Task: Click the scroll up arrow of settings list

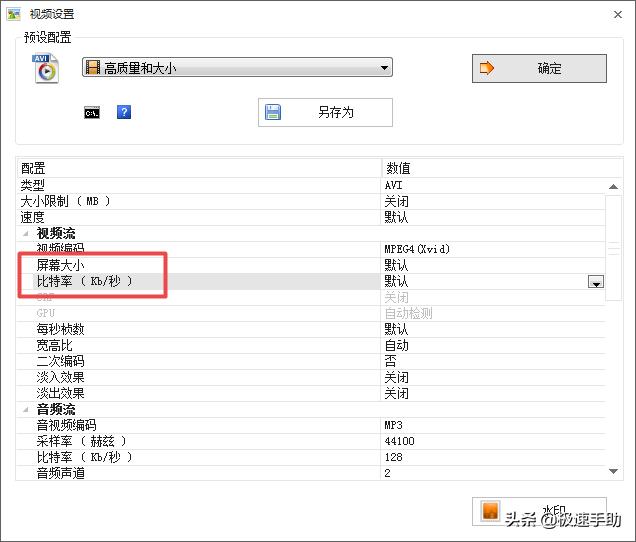Action: [613, 187]
